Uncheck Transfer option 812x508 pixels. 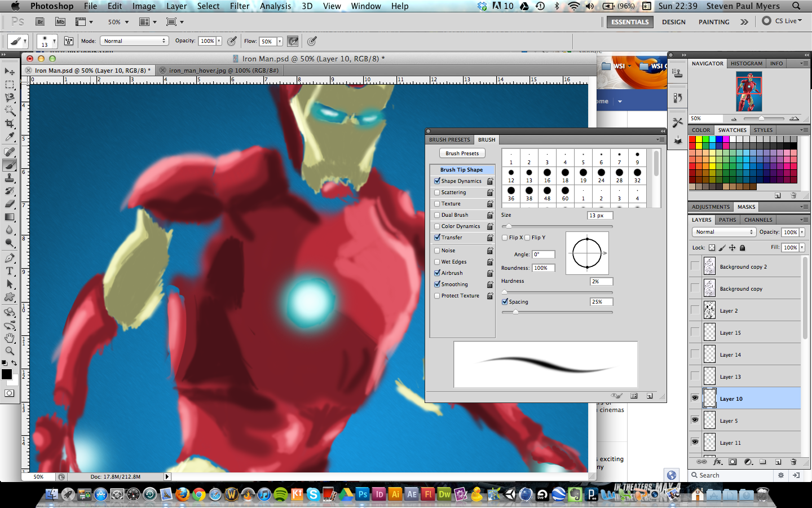(437, 238)
